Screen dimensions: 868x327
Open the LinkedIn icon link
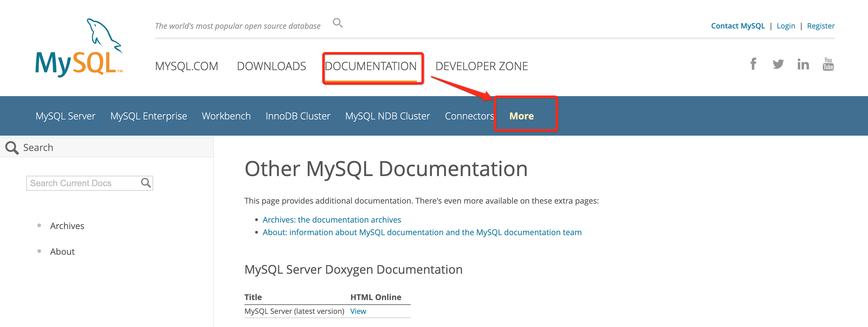click(x=803, y=64)
